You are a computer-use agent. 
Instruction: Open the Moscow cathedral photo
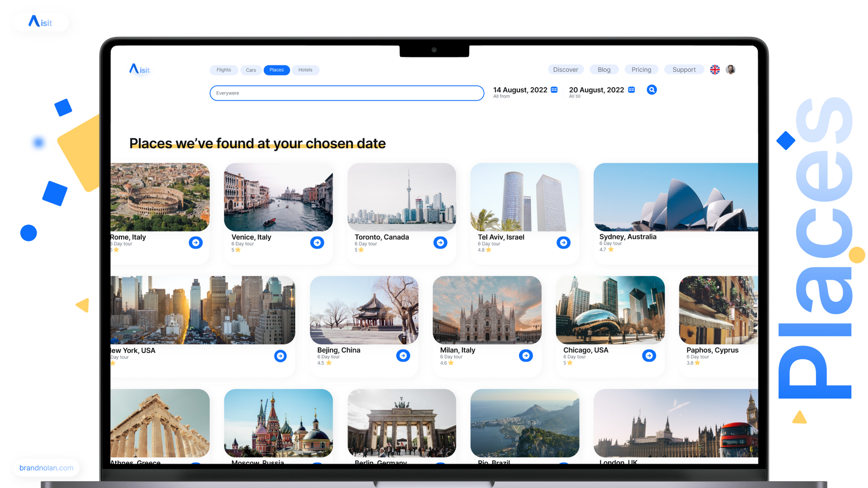[278, 423]
